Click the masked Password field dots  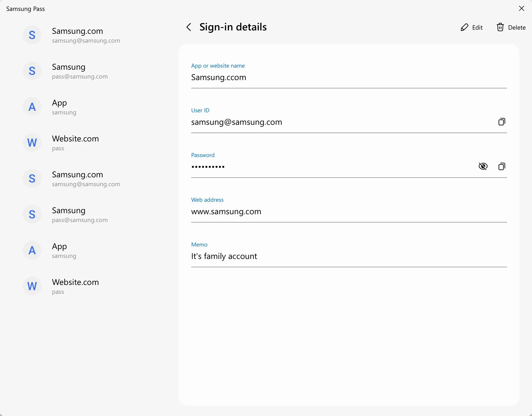208,167
